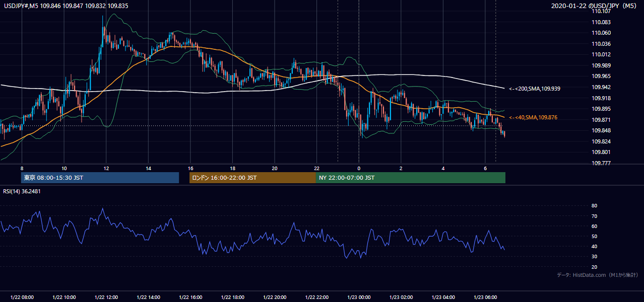Click the NY session bar 22:00-07:00 JST

click(411, 178)
